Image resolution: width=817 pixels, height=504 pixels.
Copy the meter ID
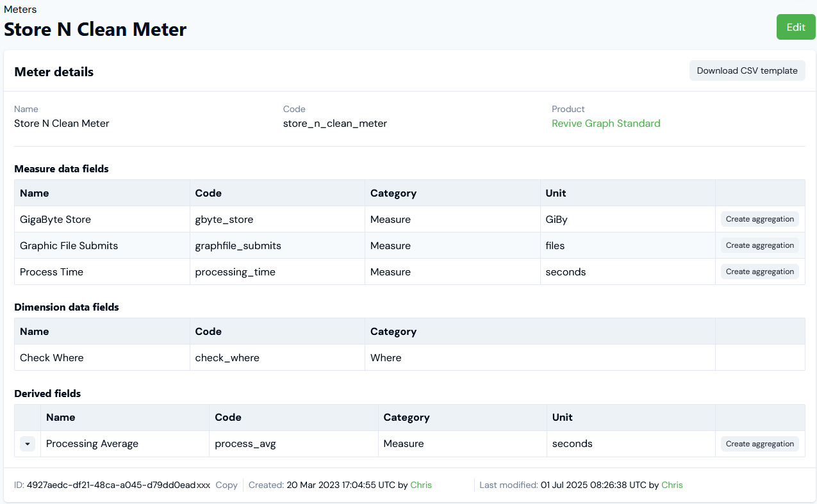click(227, 485)
